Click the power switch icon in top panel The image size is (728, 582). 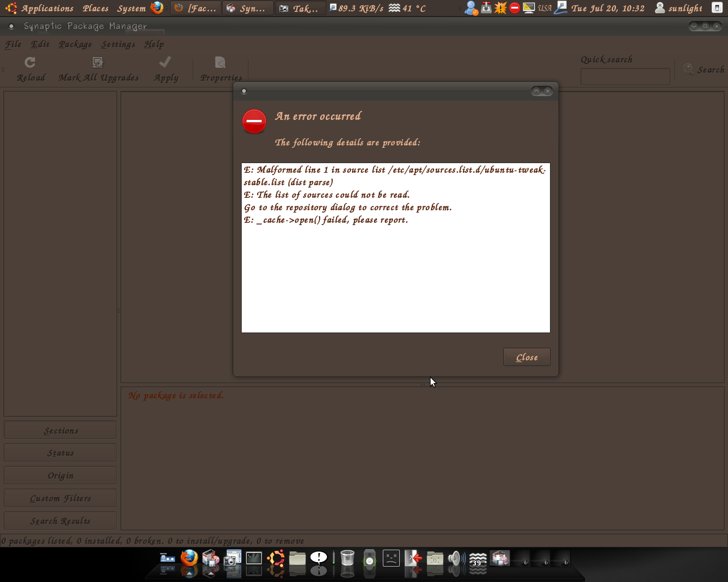point(717,7)
